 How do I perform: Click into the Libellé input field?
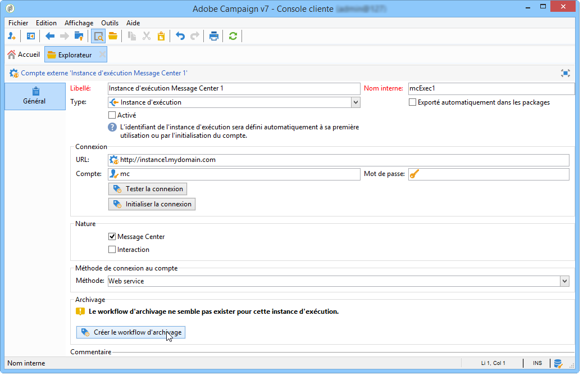(234, 89)
